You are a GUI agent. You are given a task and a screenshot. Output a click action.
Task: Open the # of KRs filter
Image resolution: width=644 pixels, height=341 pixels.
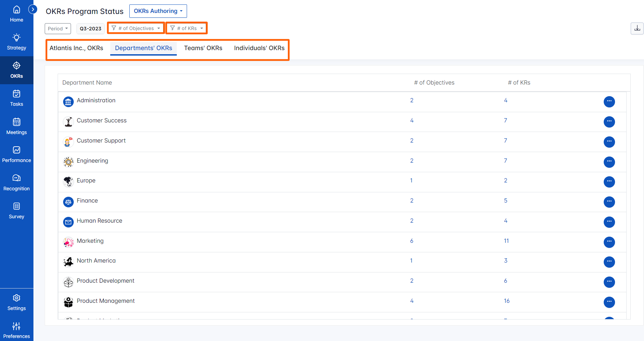(187, 28)
